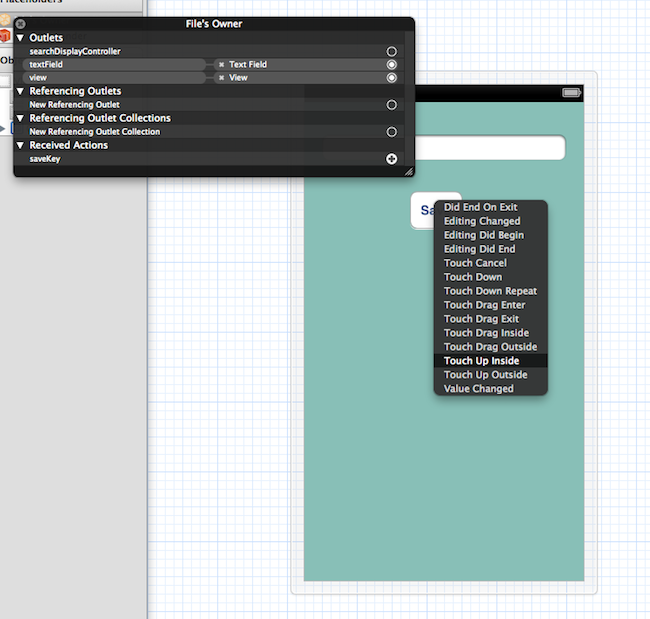Click the textField outlet connection circle
The width and height of the screenshot is (650, 619).
click(391, 65)
